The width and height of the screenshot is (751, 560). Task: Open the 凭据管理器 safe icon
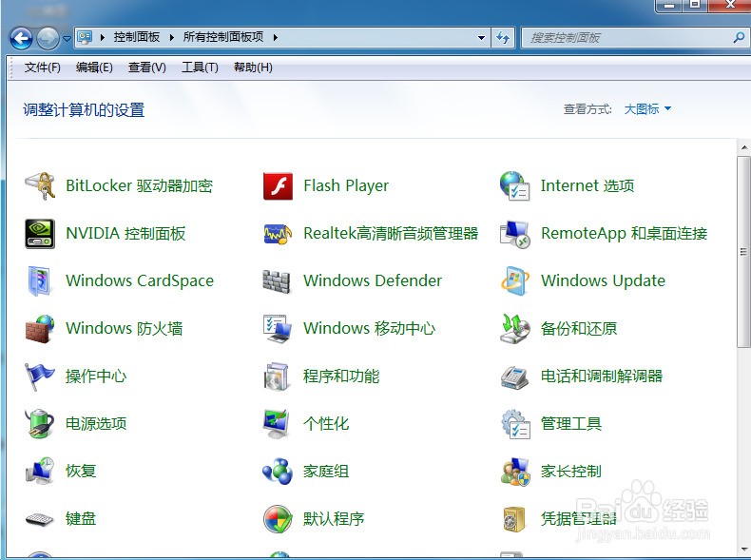tap(514, 519)
